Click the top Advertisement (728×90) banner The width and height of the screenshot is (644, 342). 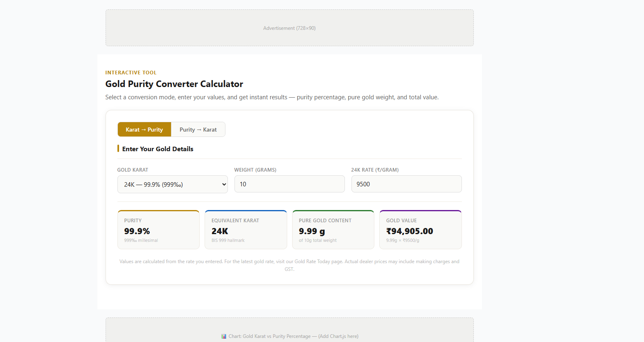290,28
